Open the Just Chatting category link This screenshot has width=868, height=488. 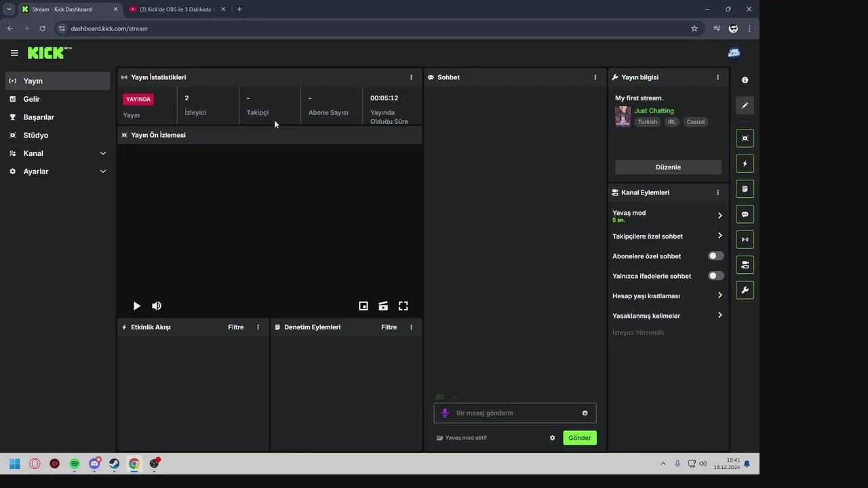coord(654,110)
